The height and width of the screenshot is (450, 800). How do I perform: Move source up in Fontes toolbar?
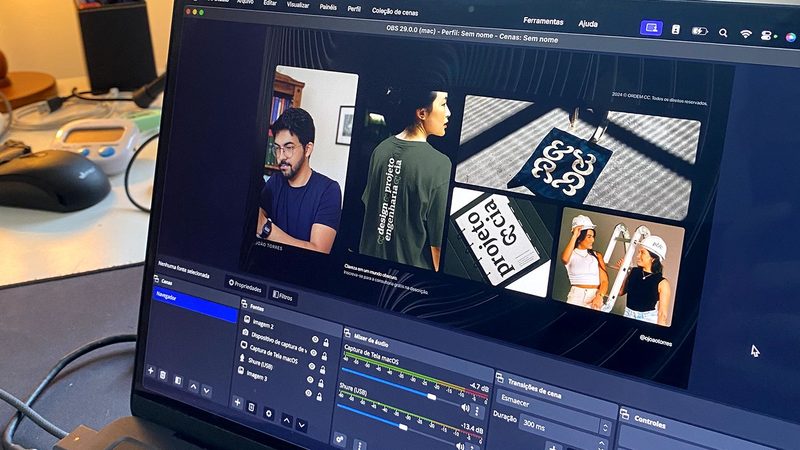[287, 420]
